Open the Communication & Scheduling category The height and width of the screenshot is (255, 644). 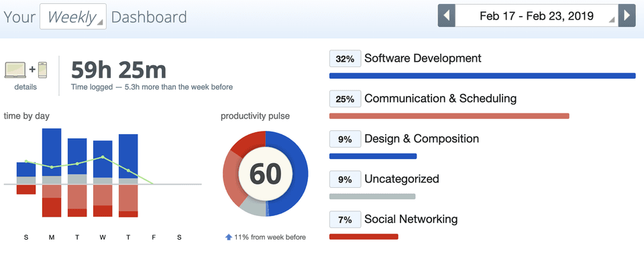(x=440, y=99)
